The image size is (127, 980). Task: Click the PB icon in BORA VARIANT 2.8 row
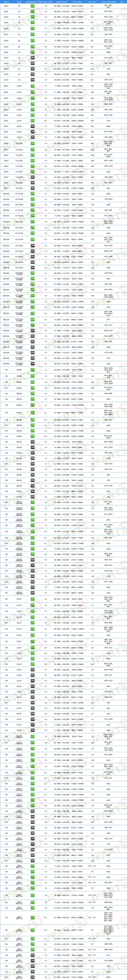tap(32, 554)
